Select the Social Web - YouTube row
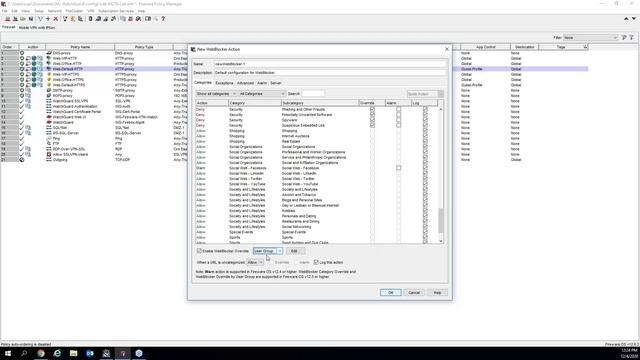The height and width of the screenshot is (360, 640). (317, 184)
